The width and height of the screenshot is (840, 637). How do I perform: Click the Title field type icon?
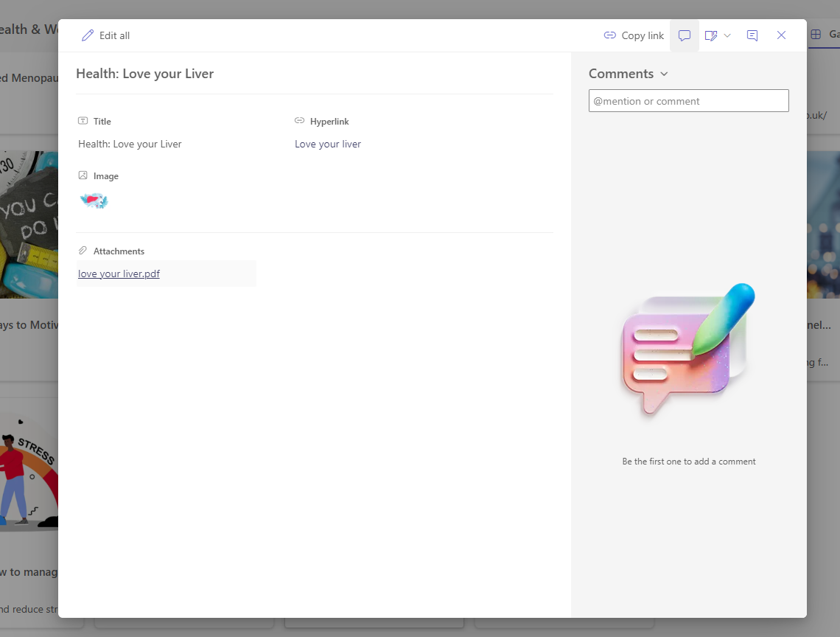point(83,121)
